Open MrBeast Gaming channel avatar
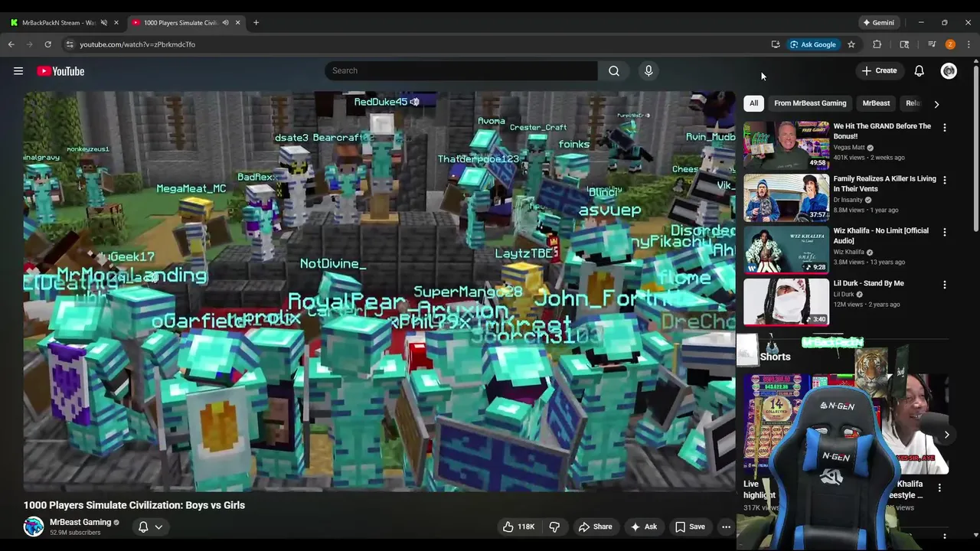 point(34,527)
